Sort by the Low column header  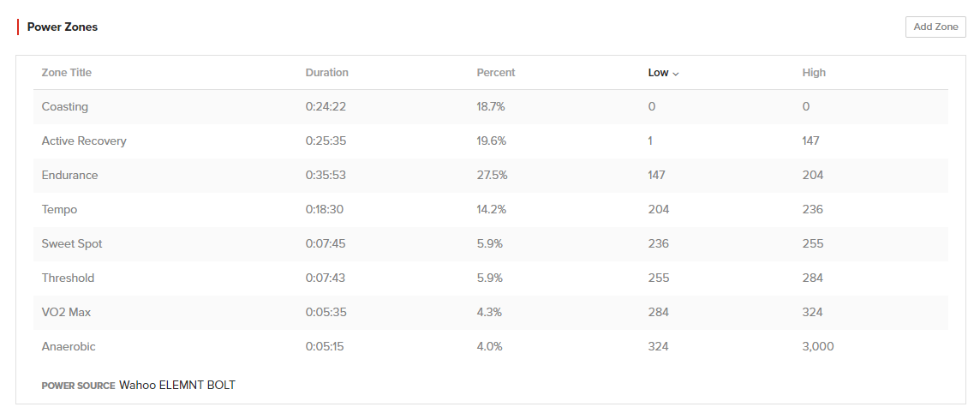(658, 73)
